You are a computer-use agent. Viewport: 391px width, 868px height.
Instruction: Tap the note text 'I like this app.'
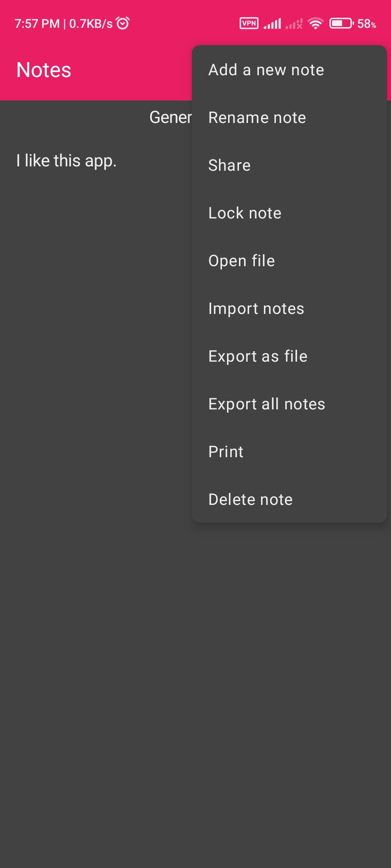(x=66, y=161)
